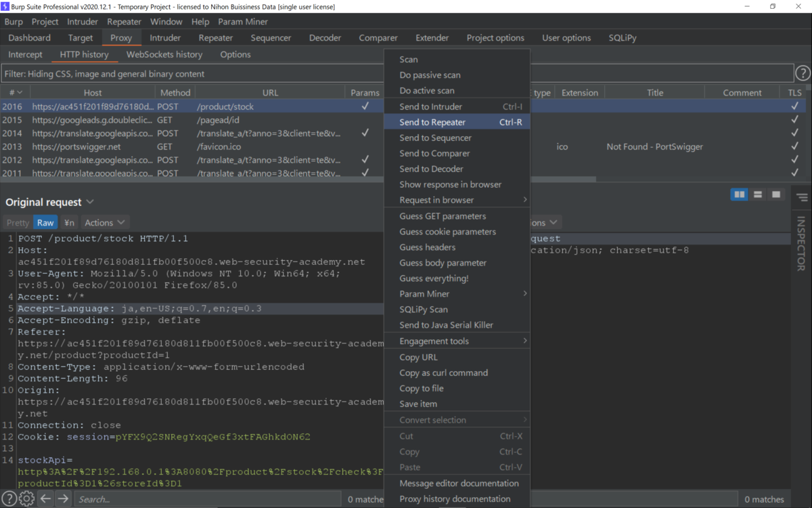Select Do active scan menu entry

457,91
